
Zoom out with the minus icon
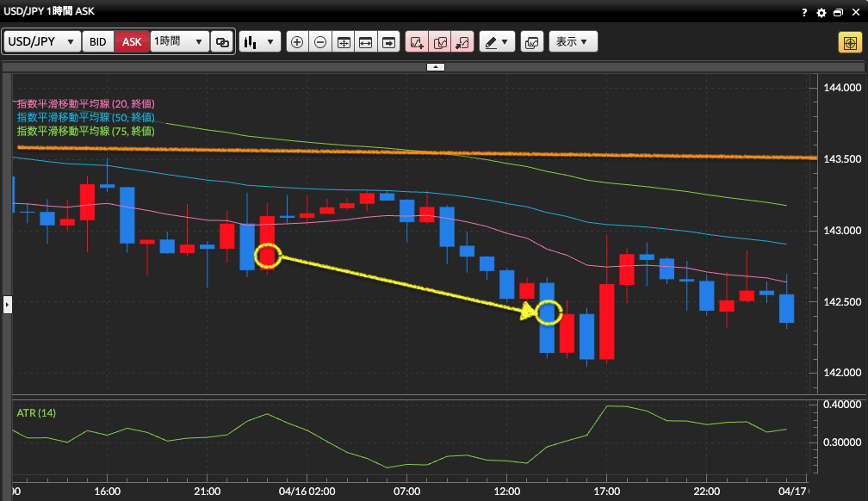(320, 42)
